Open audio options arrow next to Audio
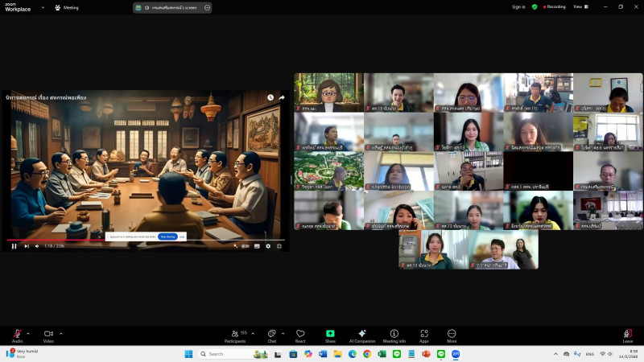Viewport: 644px width, 362px height. pyautogui.click(x=28, y=334)
